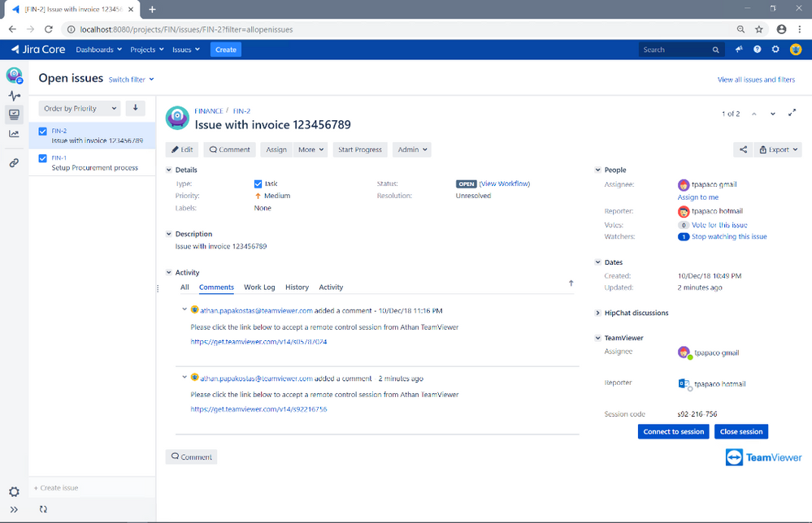Open the Export dropdown
This screenshot has height=523, width=812.
coord(778,149)
